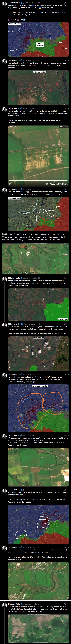Open more menu on 'Thos airstrikes are very recent' tweet
This screenshot has height=644, width=71.
(68, 109)
